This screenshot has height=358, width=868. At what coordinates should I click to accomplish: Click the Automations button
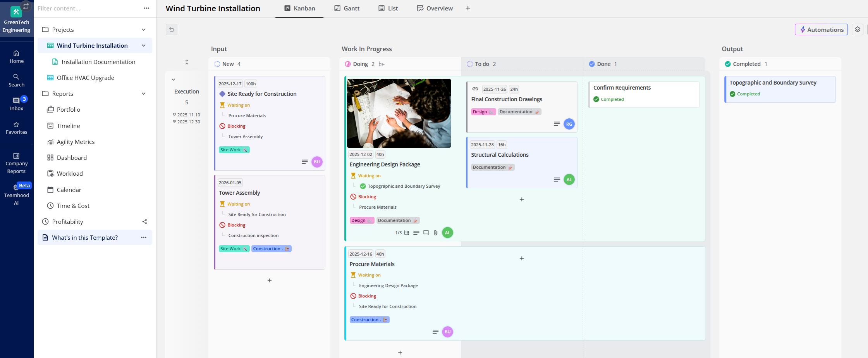821,29
